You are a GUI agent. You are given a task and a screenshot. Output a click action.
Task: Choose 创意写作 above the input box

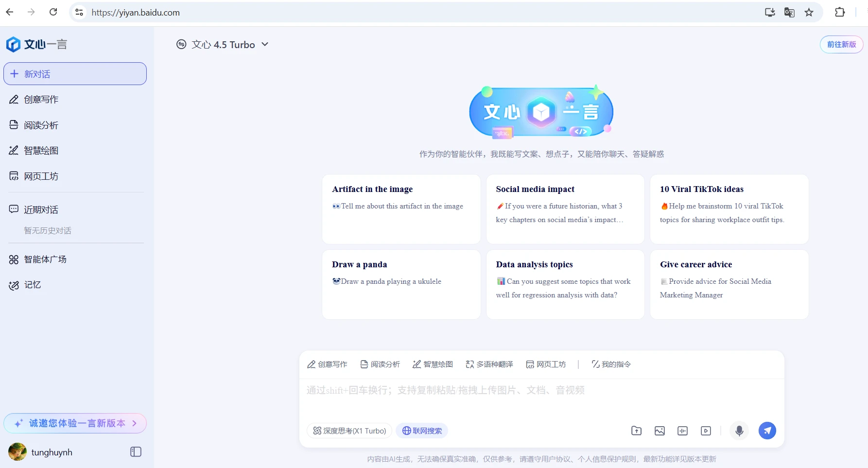coord(327,364)
